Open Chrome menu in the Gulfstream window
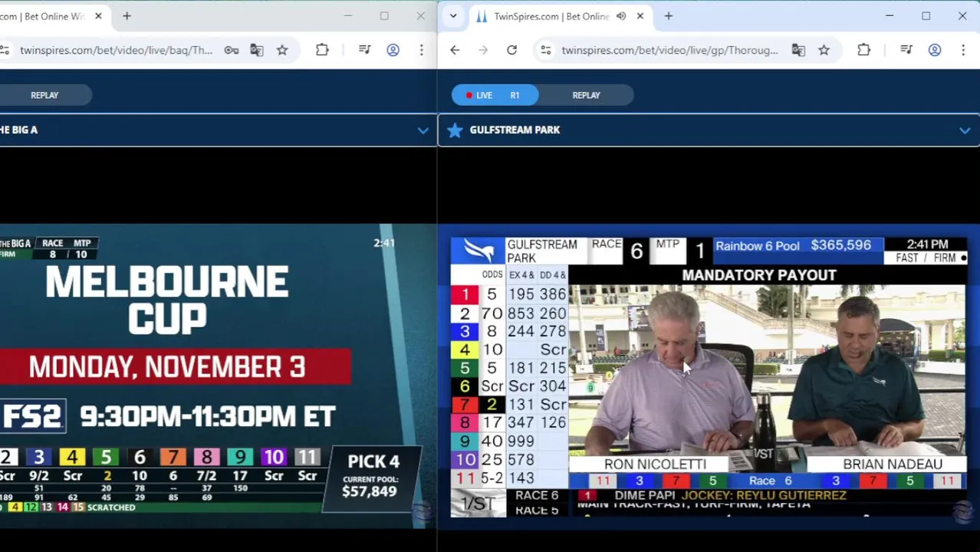980x552 pixels. (963, 50)
